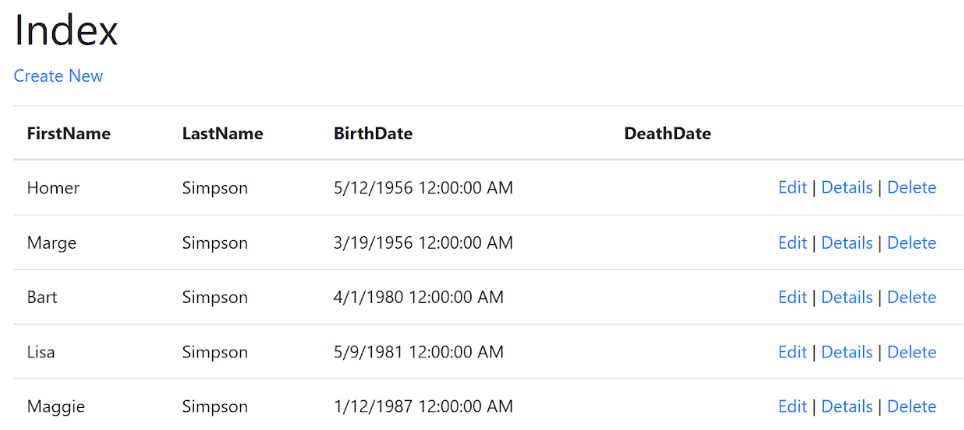Delete the Maggie Simpson row
The image size is (964, 430).
click(911, 406)
